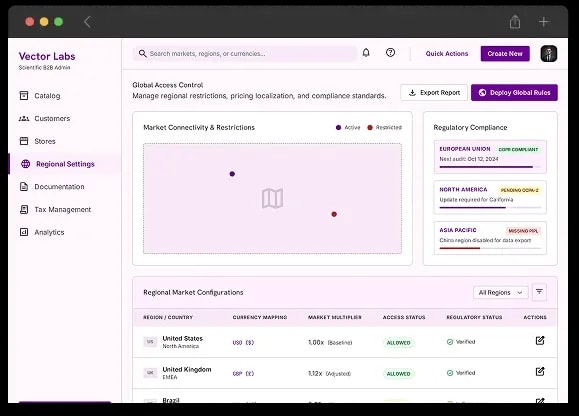This screenshot has width=579, height=416.
Task: Open the user profile avatar
Action: click(549, 54)
